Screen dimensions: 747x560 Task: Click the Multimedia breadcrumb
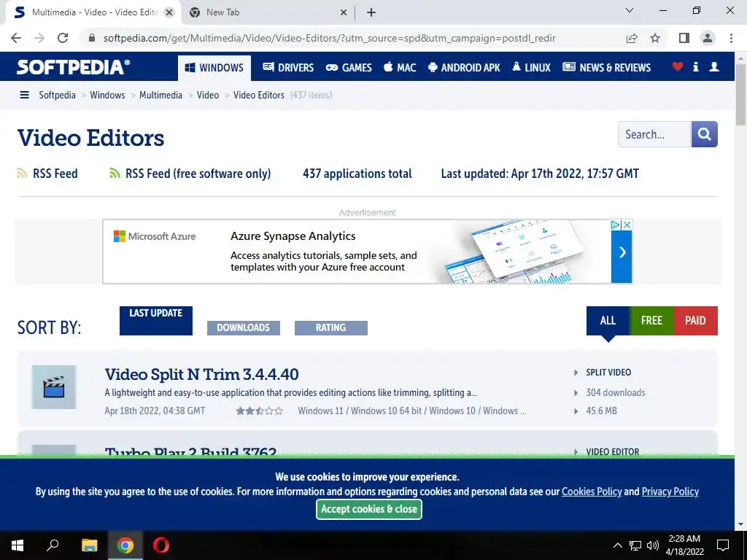pos(160,96)
